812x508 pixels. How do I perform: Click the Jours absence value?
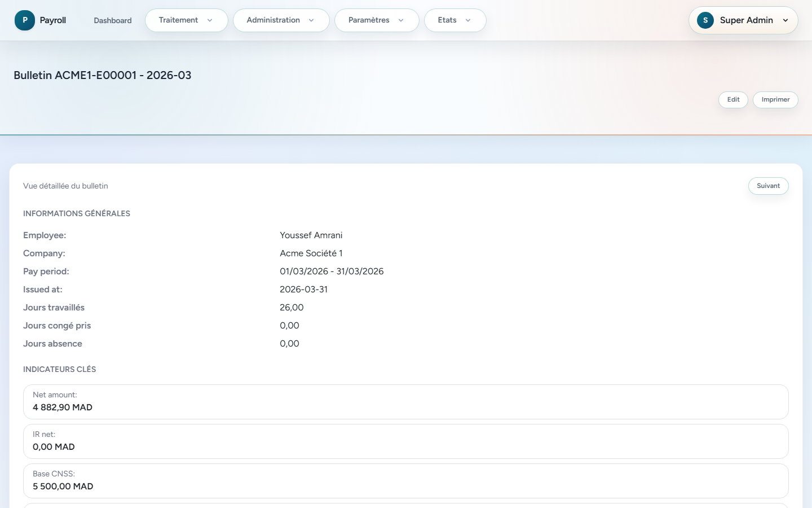click(x=289, y=344)
